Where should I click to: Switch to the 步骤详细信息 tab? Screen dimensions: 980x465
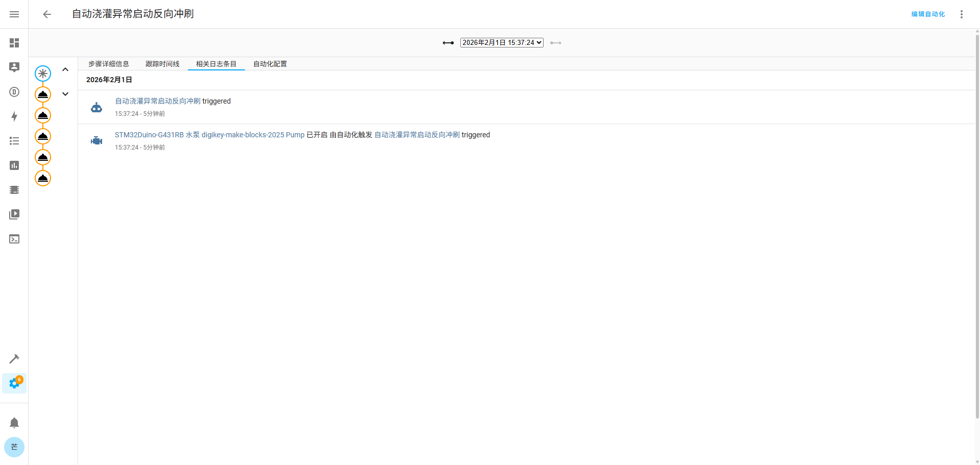click(109, 64)
